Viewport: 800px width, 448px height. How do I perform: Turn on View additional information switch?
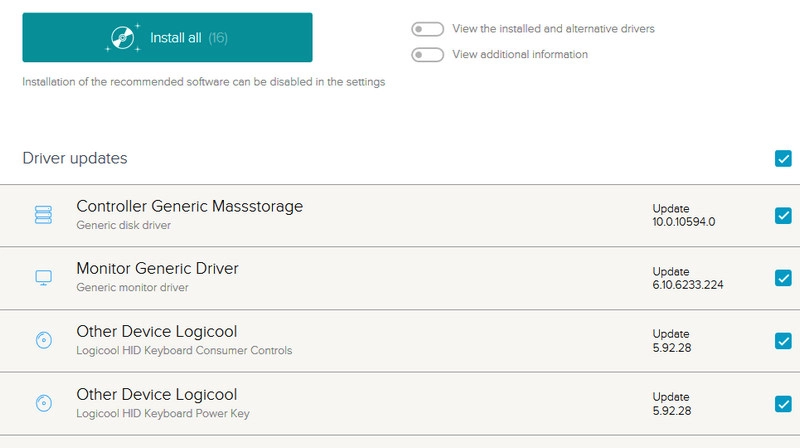[x=427, y=55]
